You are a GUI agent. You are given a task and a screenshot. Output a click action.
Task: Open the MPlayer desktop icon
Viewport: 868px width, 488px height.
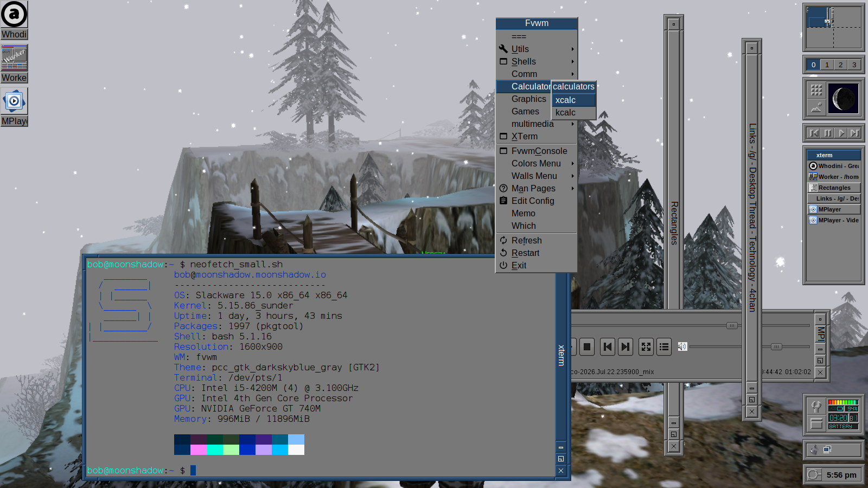pyautogui.click(x=14, y=107)
